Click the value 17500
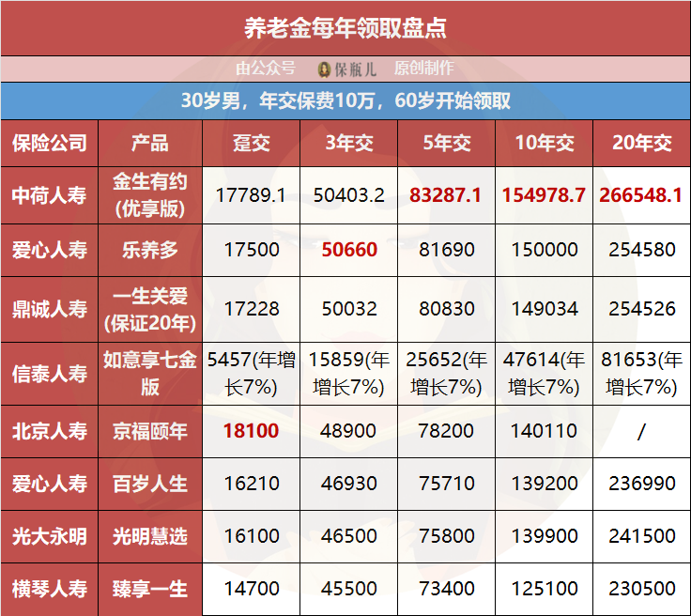The image size is (691, 616). pyautogui.click(x=252, y=250)
